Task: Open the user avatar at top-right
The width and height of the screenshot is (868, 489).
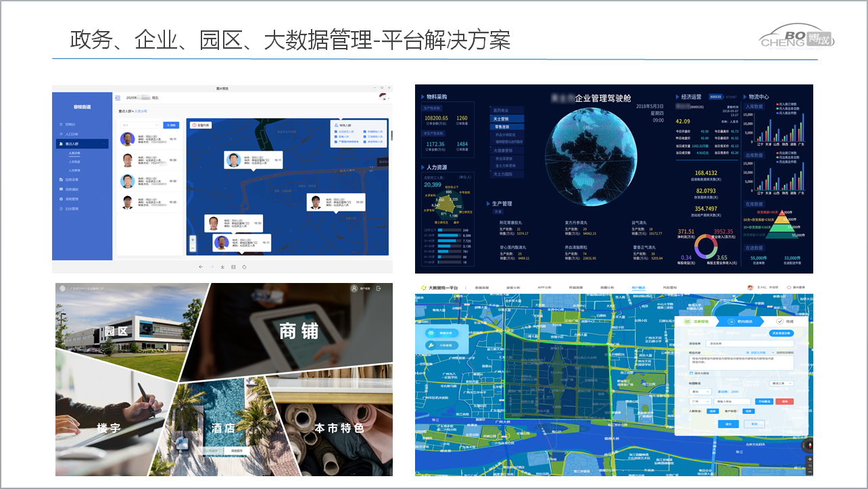Action: pyautogui.click(x=383, y=97)
